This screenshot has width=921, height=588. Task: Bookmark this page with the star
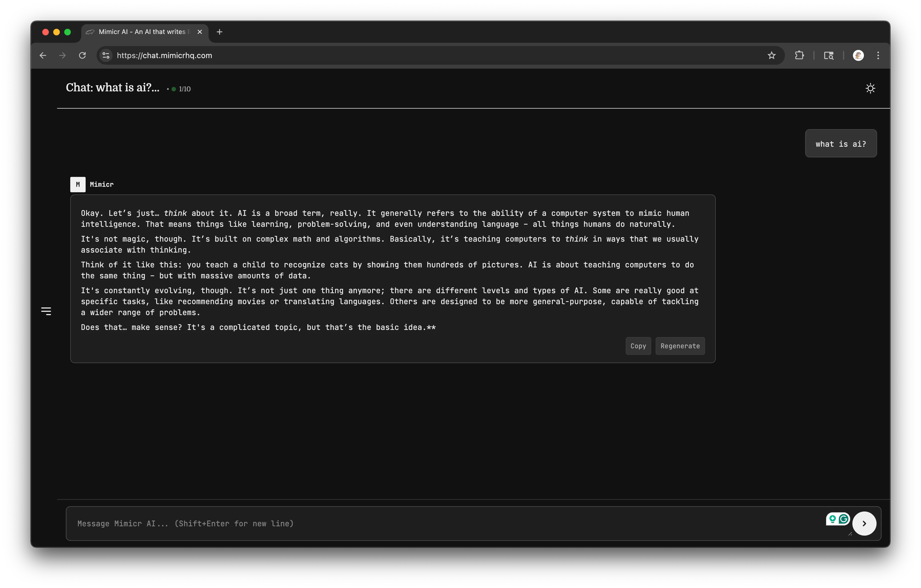pyautogui.click(x=771, y=55)
